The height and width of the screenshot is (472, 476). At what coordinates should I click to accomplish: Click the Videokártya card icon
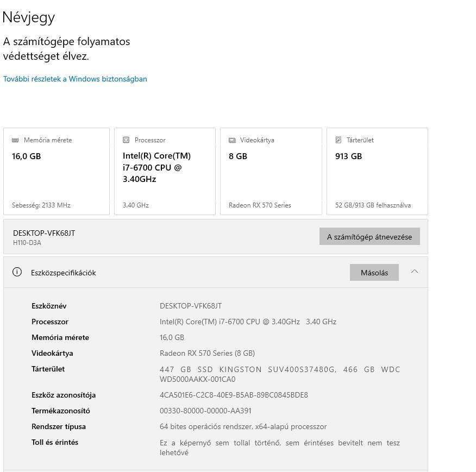(232, 140)
